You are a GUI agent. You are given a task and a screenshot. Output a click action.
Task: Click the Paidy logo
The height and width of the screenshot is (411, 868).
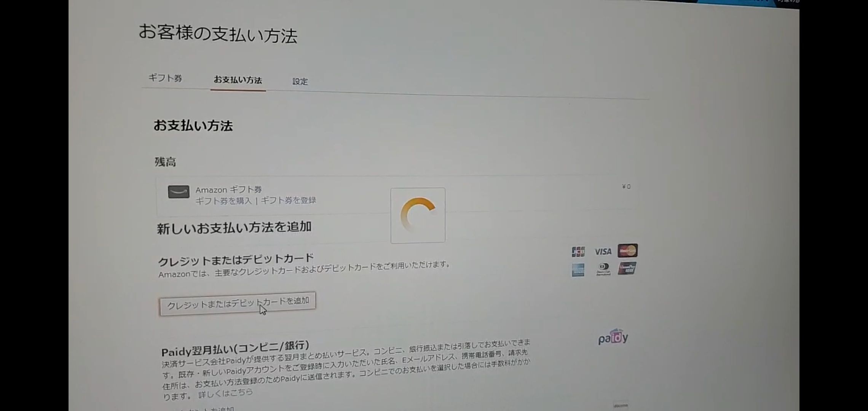(x=613, y=337)
